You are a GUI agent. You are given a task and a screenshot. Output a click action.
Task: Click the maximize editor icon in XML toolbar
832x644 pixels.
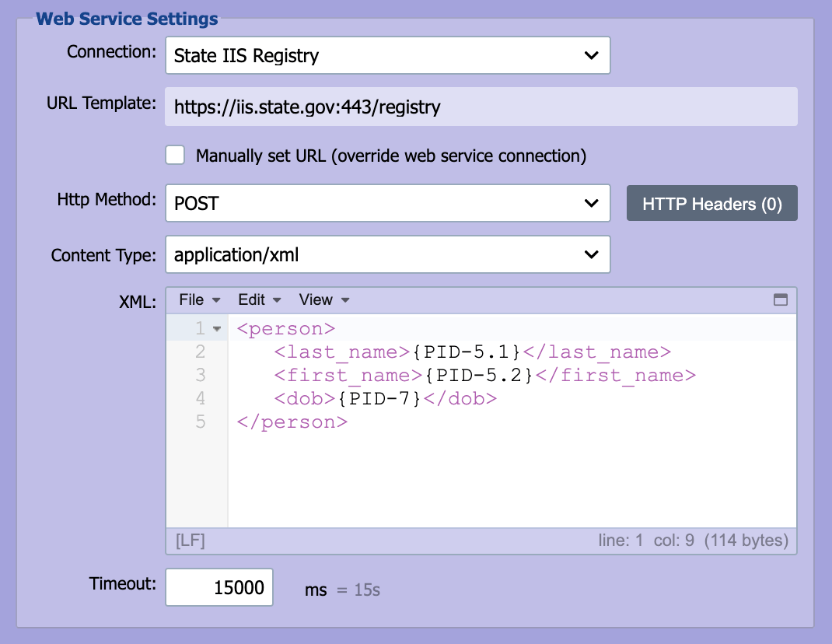pyautogui.click(x=780, y=300)
